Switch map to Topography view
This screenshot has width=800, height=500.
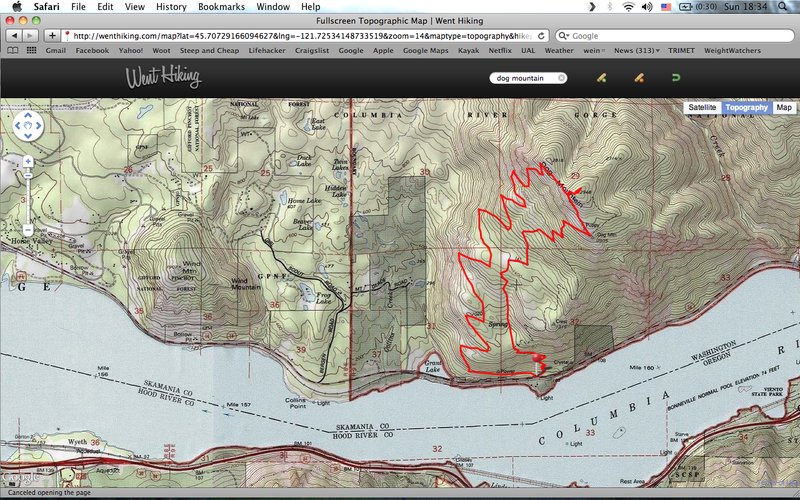(x=746, y=108)
